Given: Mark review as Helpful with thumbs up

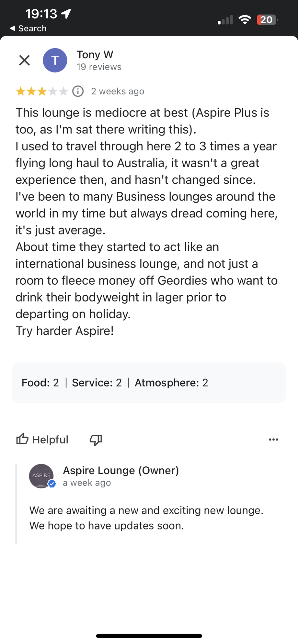Looking at the screenshot, I should point(42,439).
